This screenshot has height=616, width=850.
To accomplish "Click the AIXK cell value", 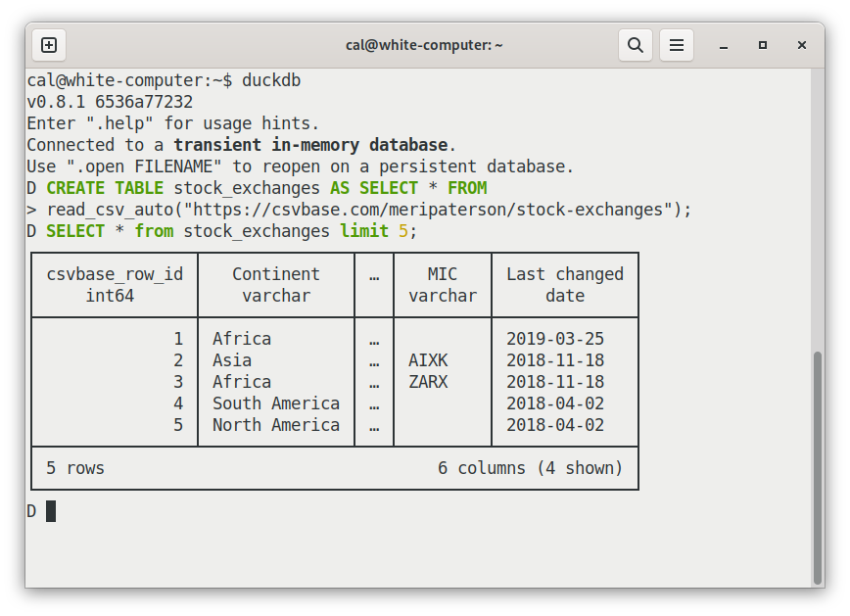I will point(428,360).
